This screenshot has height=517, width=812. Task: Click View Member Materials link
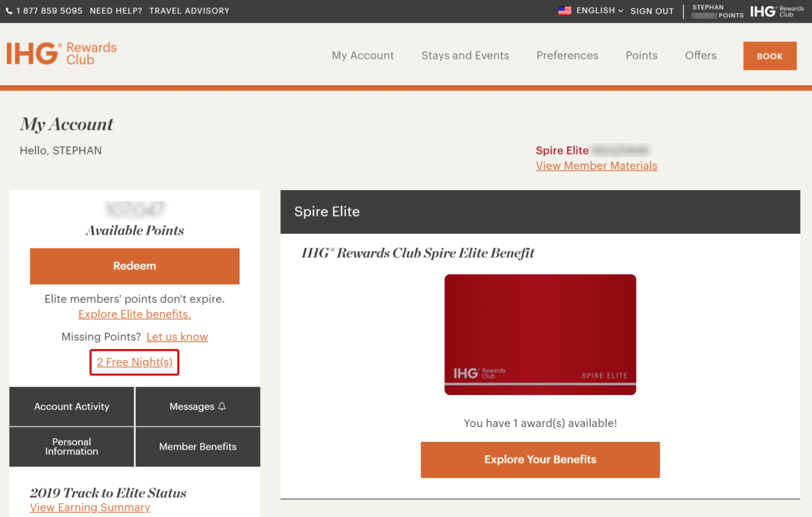[x=596, y=166]
